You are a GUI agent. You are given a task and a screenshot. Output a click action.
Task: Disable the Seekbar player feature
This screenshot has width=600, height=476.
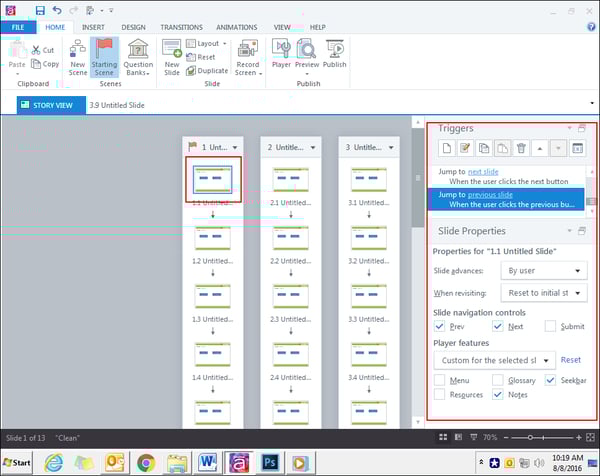coord(550,380)
